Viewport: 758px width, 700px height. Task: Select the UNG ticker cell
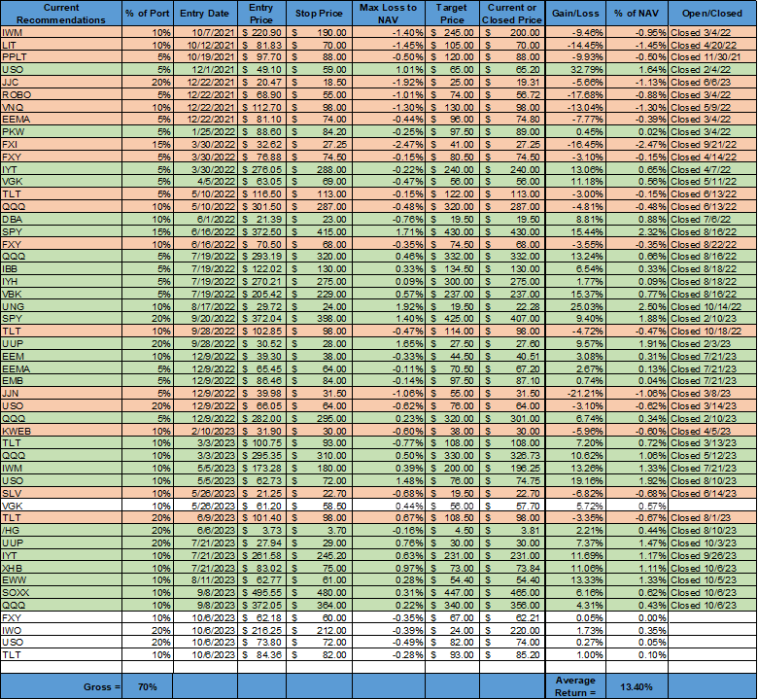click(61, 306)
